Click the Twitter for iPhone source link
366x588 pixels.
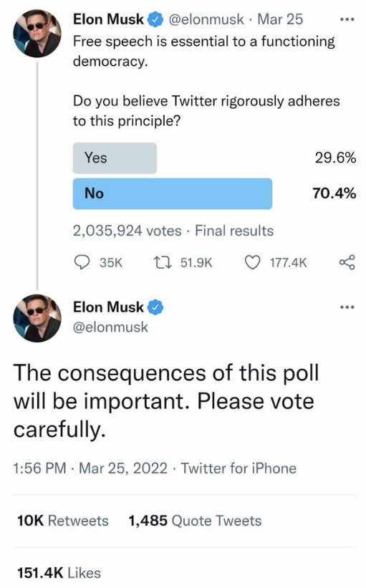point(239,468)
